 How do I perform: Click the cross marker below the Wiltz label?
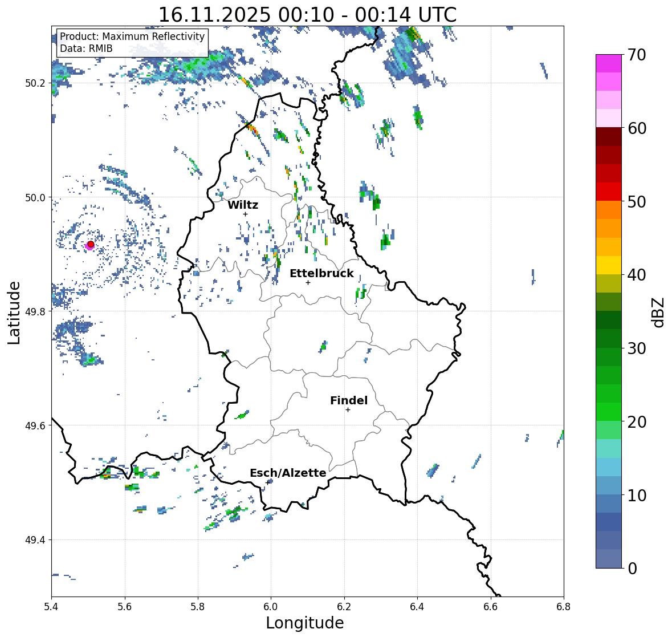(245, 214)
